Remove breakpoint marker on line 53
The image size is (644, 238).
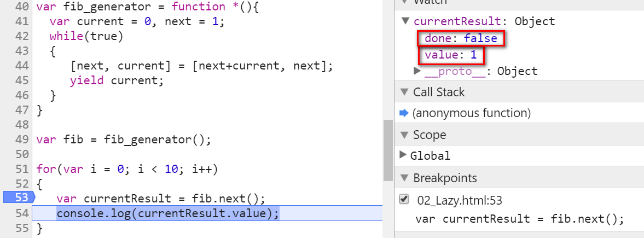(19, 198)
